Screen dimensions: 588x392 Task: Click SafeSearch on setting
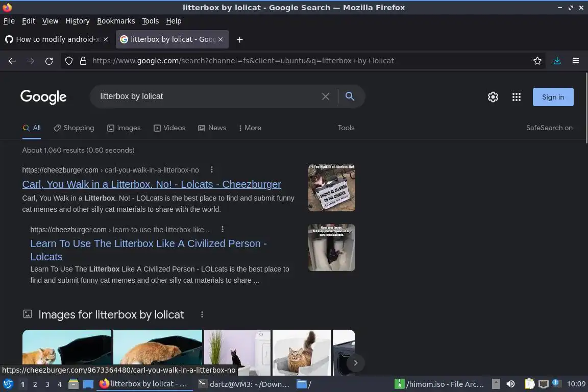(549, 128)
